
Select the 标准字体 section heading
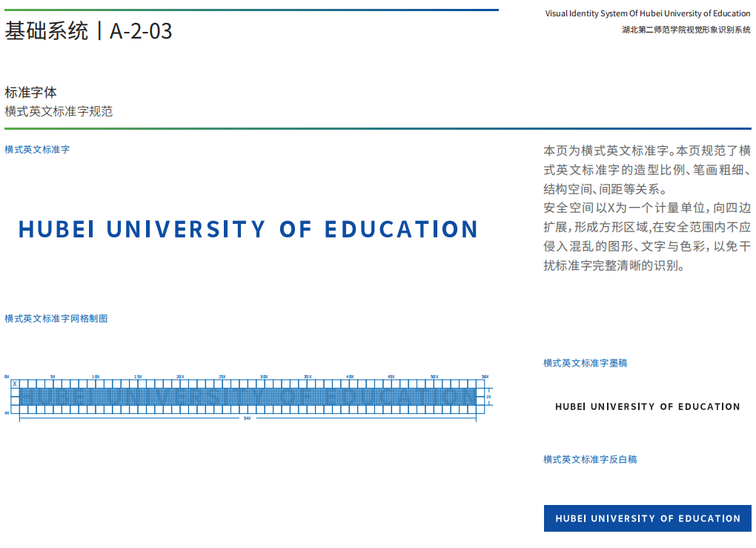30,93
